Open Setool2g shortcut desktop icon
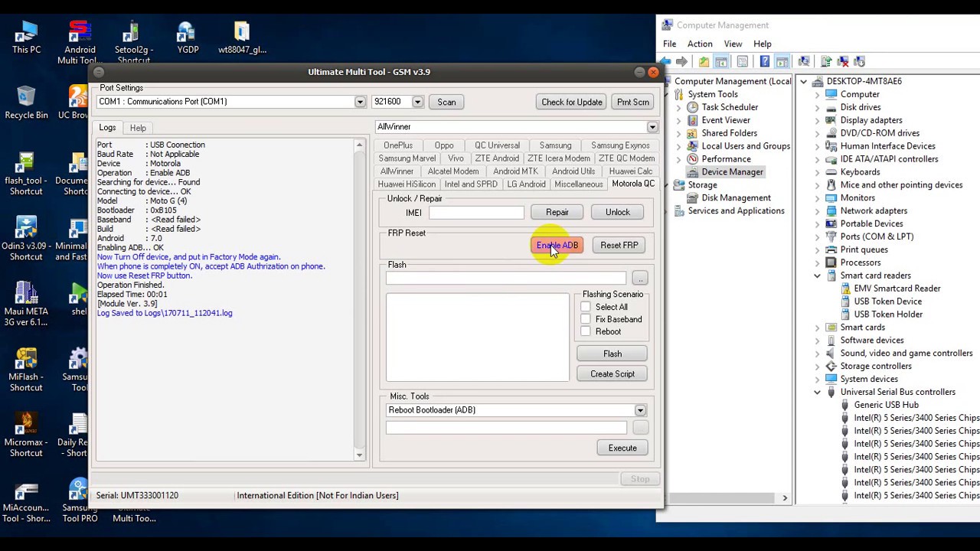980x551 pixels. (x=133, y=42)
